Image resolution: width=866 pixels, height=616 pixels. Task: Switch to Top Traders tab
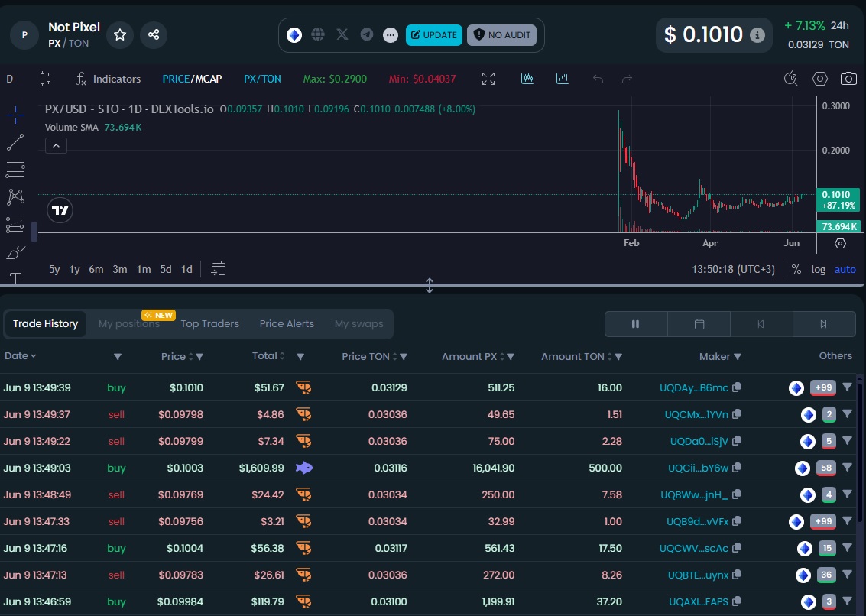pos(210,324)
